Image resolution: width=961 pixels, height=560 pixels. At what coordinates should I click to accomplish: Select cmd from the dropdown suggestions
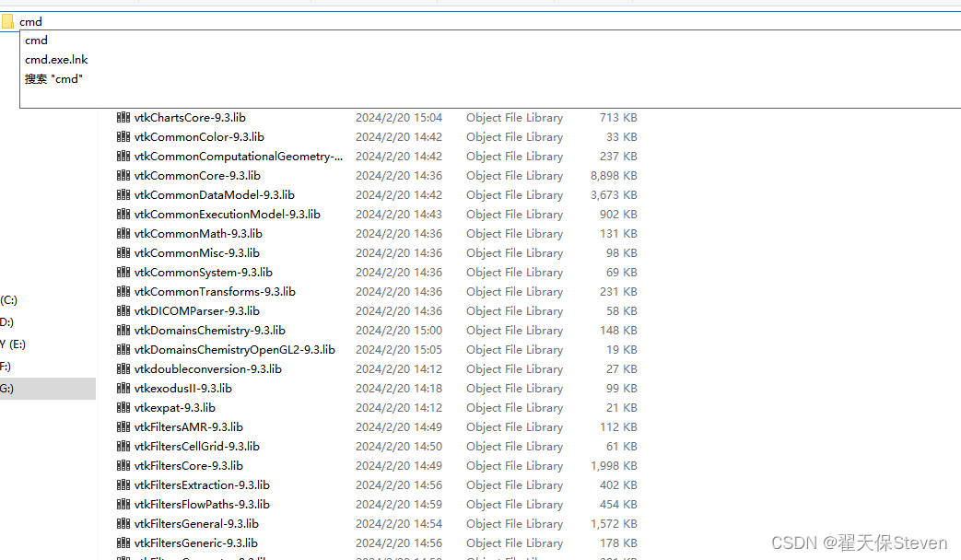(36, 40)
